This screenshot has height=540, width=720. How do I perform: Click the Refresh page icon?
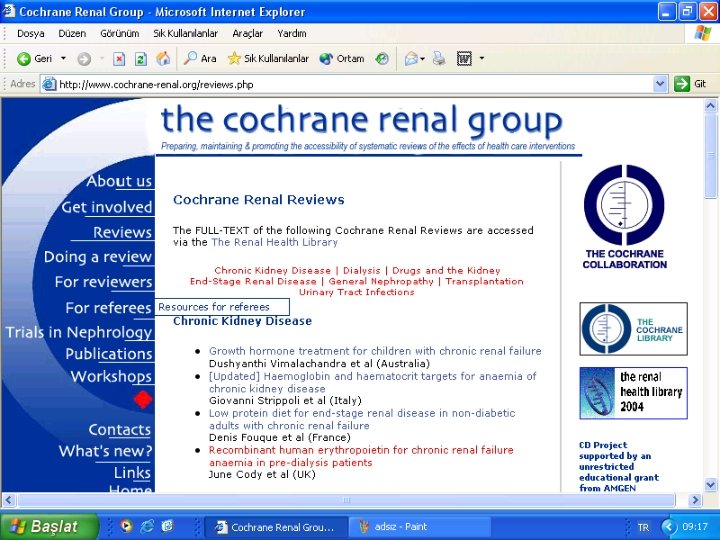point(141,59)
